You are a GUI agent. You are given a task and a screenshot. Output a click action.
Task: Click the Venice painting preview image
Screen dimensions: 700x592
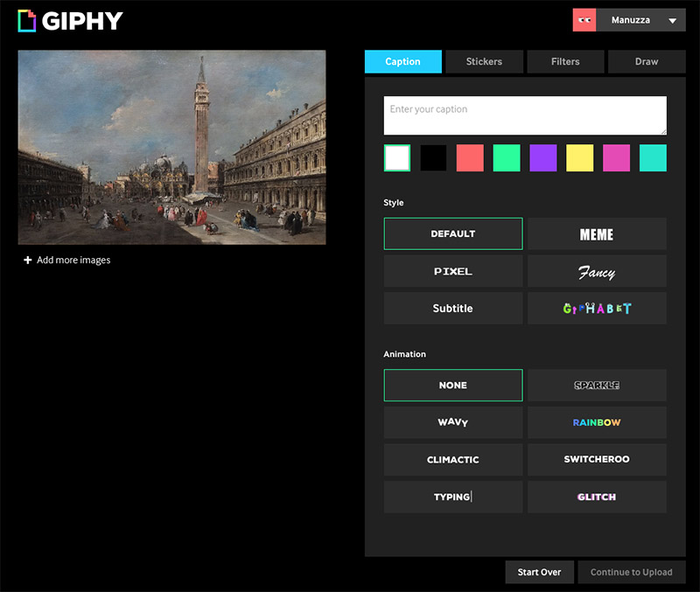pyautogui.click(x=171, y=147)
